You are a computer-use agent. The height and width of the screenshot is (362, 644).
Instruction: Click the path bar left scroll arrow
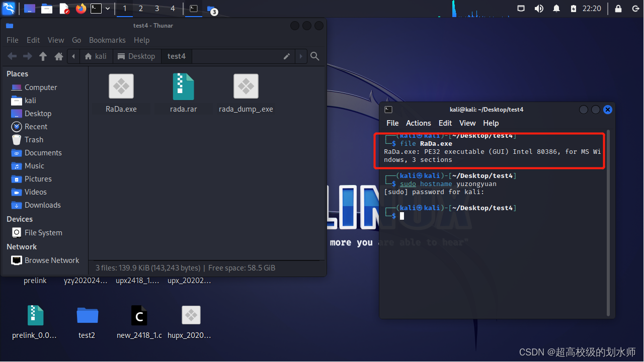point(74,56)
